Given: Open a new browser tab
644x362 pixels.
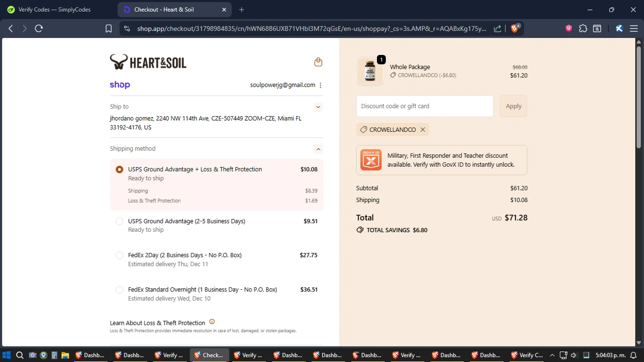Looking at the screenshot, I should (x=242, y=9).
